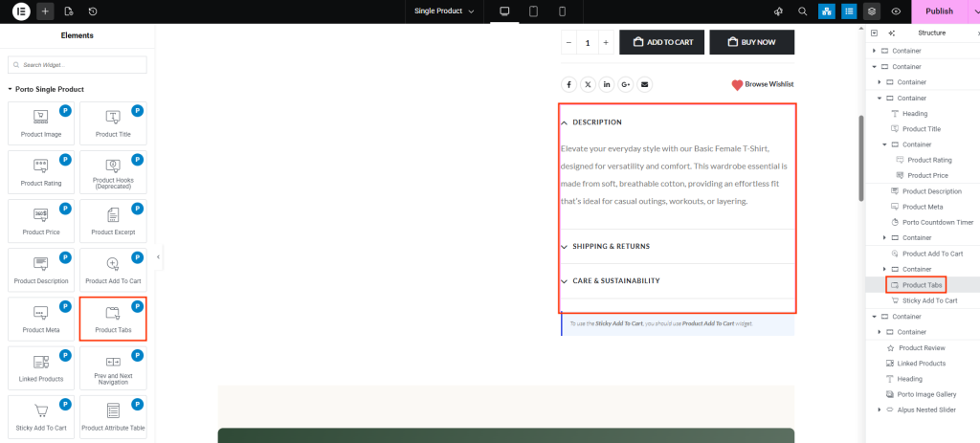The height and width of the screenshot is (443, 980).
Task: Select Porto Countdown Timer in Structure
Action: pos(937,222)
